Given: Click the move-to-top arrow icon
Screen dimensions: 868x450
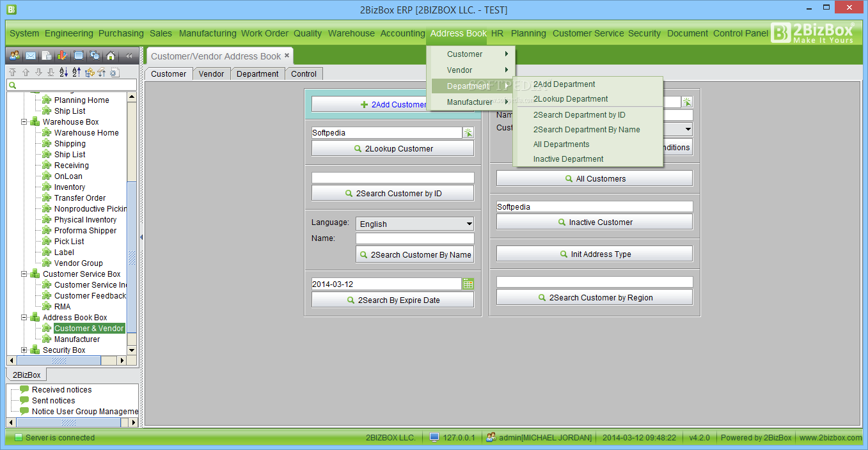Looking at the screenshot, I should pos(12,72).
